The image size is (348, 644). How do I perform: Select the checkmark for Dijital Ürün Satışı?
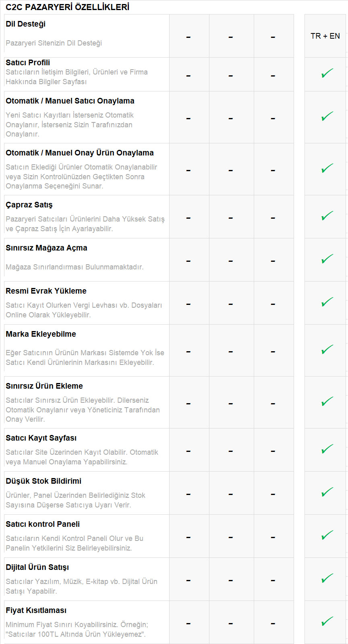pyautogui.click(x=327, y=578)
